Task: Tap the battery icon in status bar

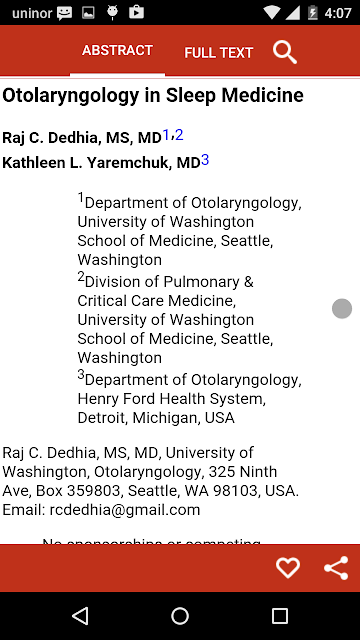Action: coord(313,13)
